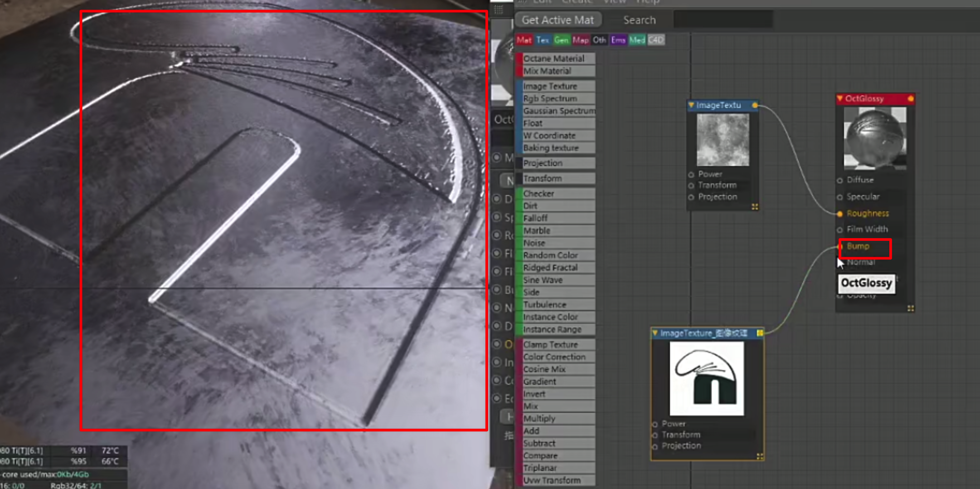Image resolution: width=980 pixels, height=489 pixels.
Task: Toggle the red Mat node filter
Action: (x=524, y=40)
